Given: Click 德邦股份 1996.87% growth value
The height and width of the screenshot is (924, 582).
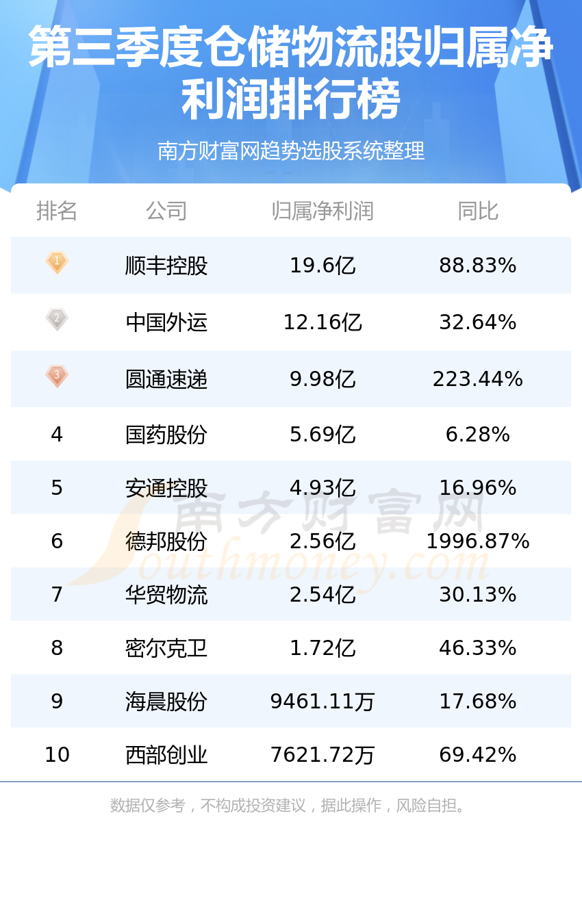Looking at the screenshot, I should [x=478, y=541].
